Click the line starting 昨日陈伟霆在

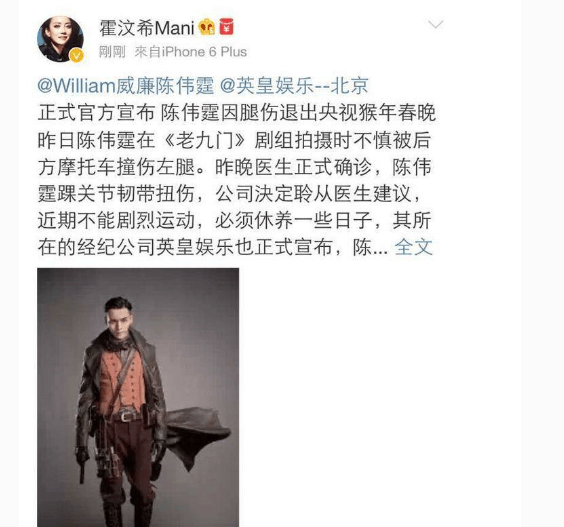235,140
